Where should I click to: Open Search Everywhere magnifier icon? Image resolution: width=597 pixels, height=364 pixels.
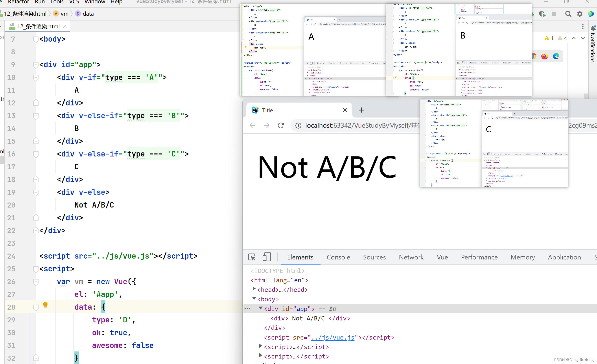click(x=568, y=14)
